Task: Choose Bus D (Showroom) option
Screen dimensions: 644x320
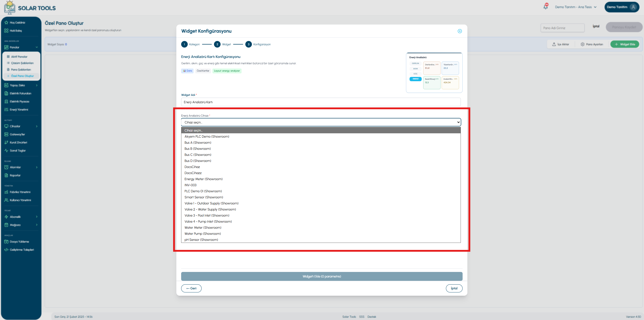Action: 321,161
